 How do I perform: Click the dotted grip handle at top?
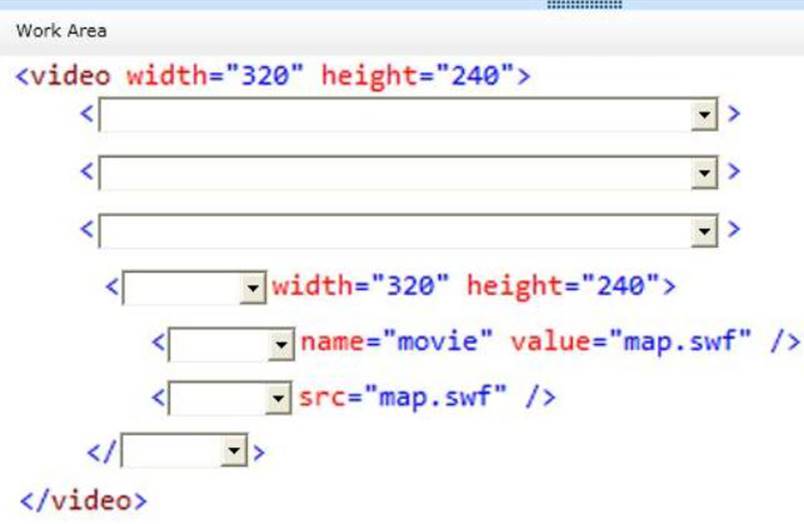click(x=584, y=5)
